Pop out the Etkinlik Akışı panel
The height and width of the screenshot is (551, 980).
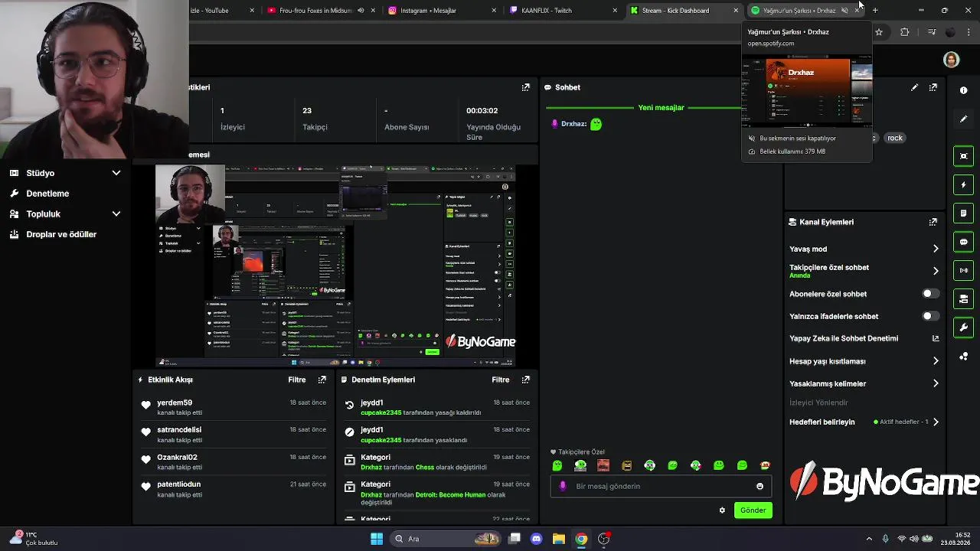tap(322, 380)
